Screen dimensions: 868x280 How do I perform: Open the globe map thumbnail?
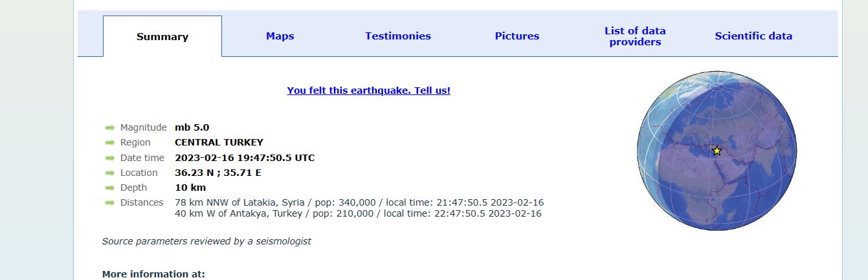pyautogui.click(x=717, y=151)
